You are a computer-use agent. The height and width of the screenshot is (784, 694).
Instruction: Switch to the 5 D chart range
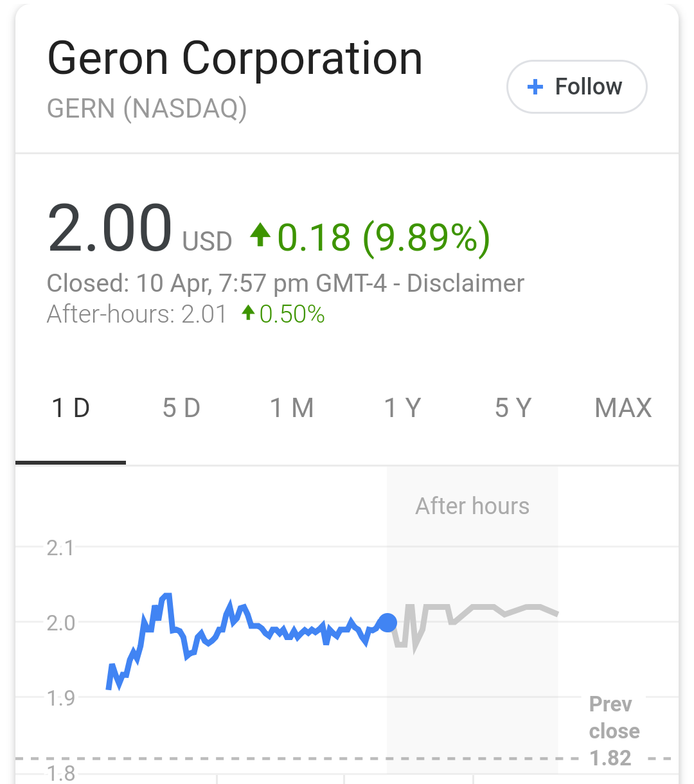(x=181, y=408)
